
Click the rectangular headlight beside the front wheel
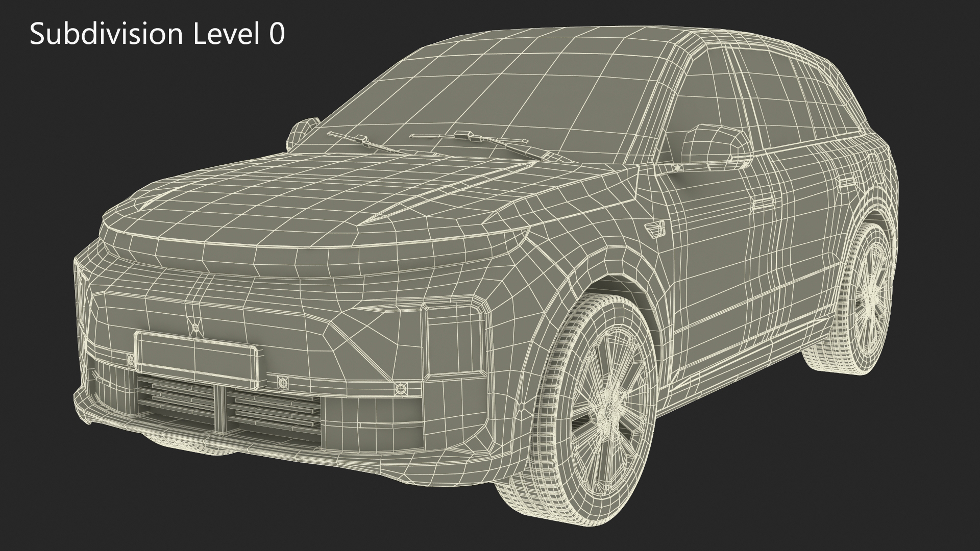(x=455, y=339)
